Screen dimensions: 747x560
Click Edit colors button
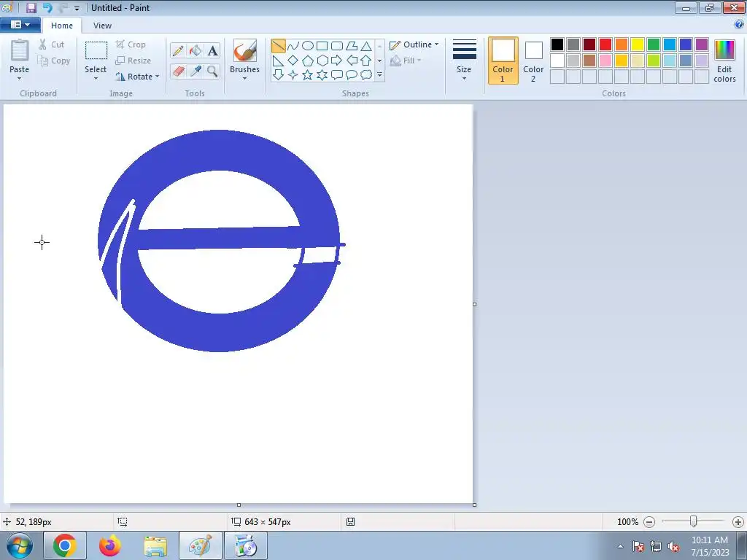(724, 61)
